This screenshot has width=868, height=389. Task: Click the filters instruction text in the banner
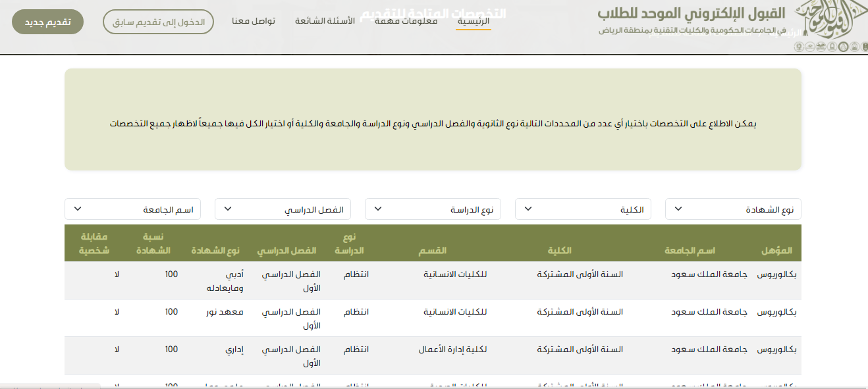(x=433, y=124)
